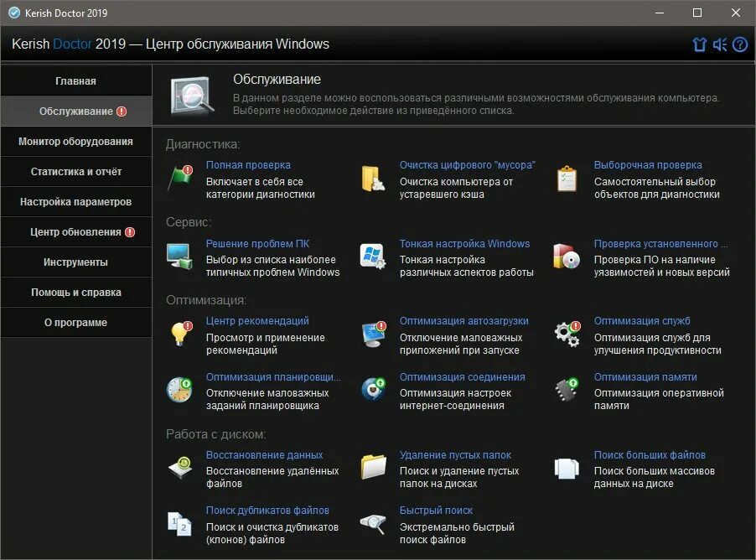
Task: Open Оптимизация планировщика link
Action: pyautogui.click(x=273, y=377)
